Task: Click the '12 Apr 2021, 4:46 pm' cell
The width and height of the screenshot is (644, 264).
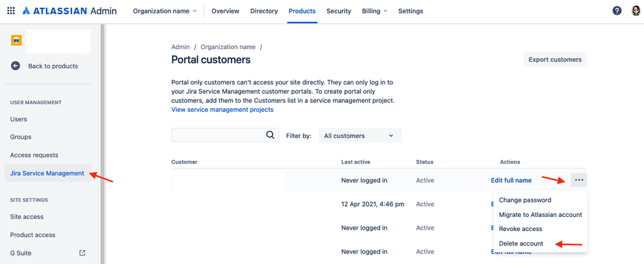Action: (x=373, y=204)
